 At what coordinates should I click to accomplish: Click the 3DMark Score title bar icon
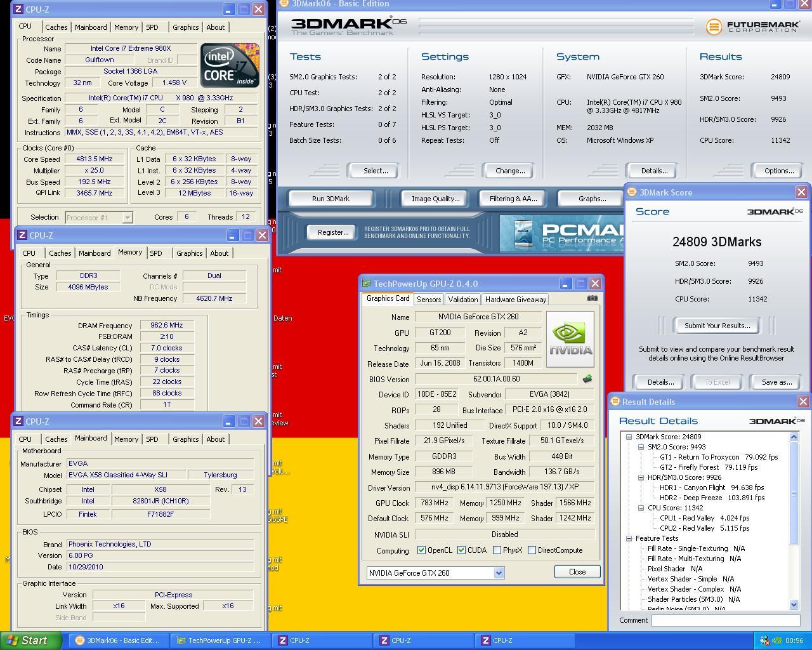[x=631, y=192]
